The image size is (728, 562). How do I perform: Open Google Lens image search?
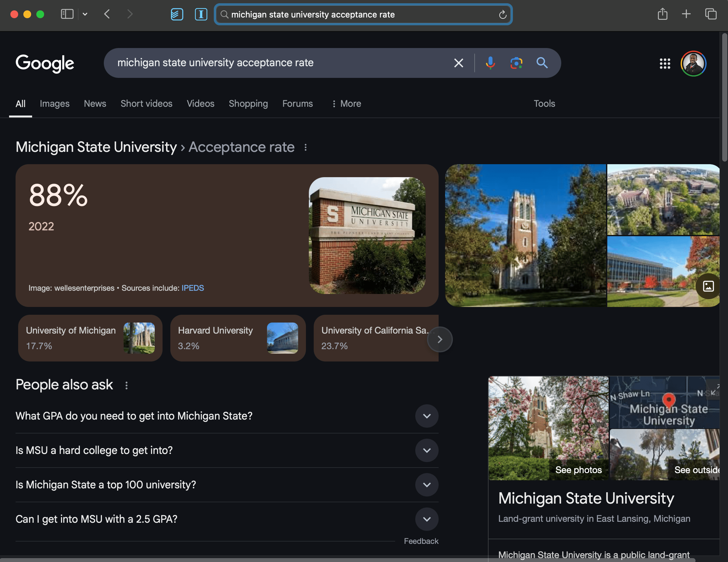pos(516,63)
